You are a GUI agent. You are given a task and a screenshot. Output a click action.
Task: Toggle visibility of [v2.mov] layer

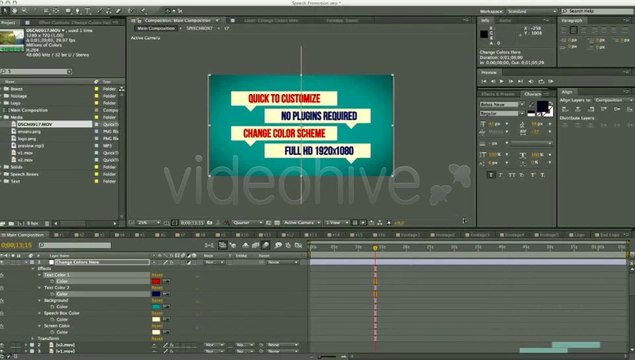[x=2, y=345]
